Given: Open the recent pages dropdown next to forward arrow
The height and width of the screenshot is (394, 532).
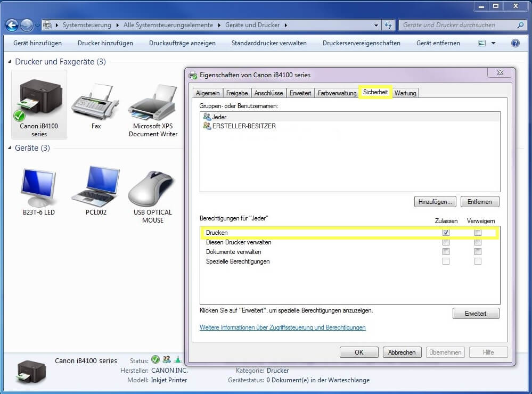Looking at the screenshot, I should [37, 26].
